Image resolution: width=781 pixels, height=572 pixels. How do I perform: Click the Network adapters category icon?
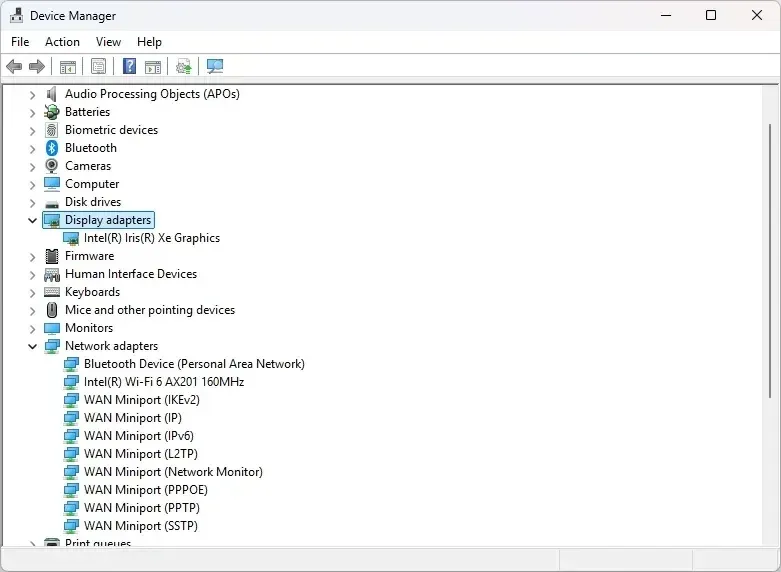coord(52,346)
